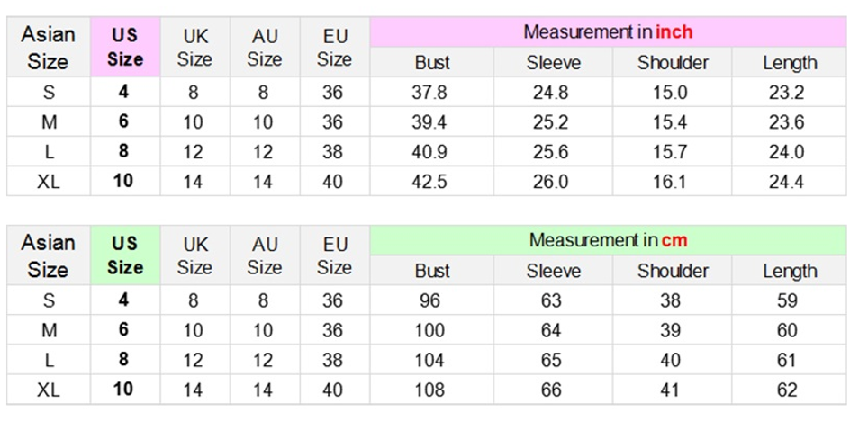The image size is (868, 421).
Task: Click the 41 shoulder value for XL
Action: point(670,389)
